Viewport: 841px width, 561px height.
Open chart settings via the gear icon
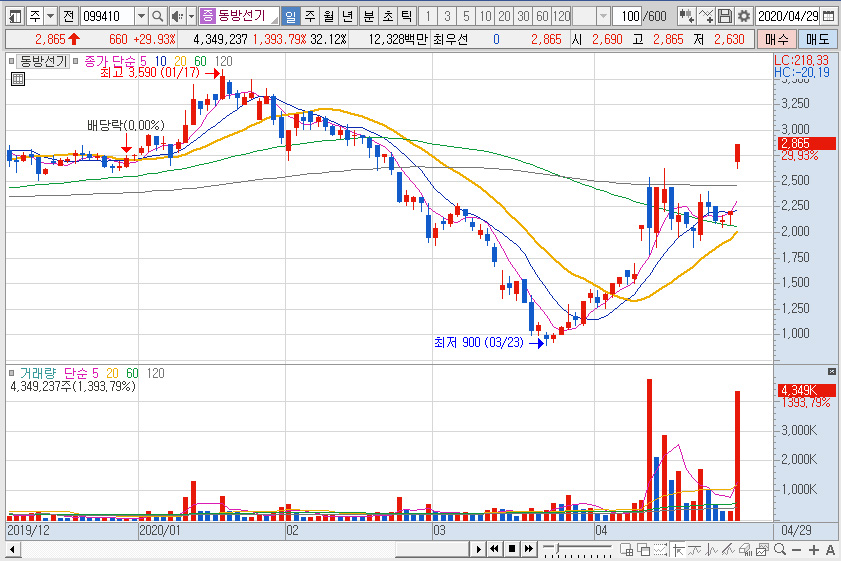743,16
